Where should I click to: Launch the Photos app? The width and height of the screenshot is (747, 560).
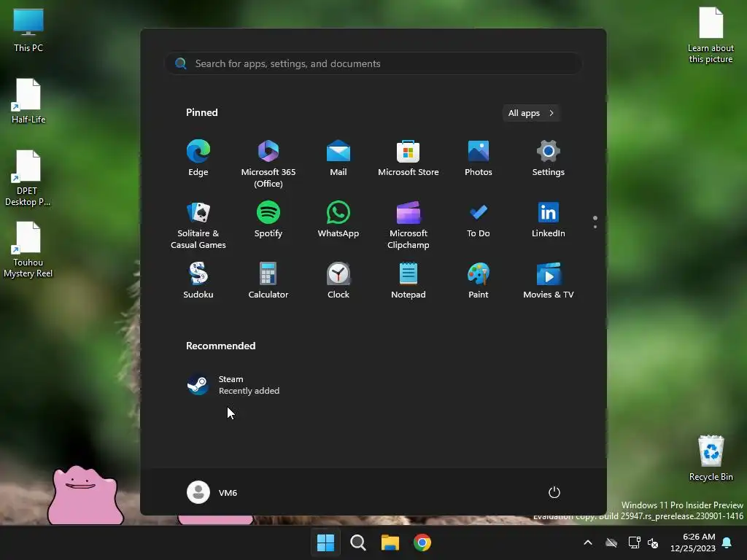pos(479,158)
